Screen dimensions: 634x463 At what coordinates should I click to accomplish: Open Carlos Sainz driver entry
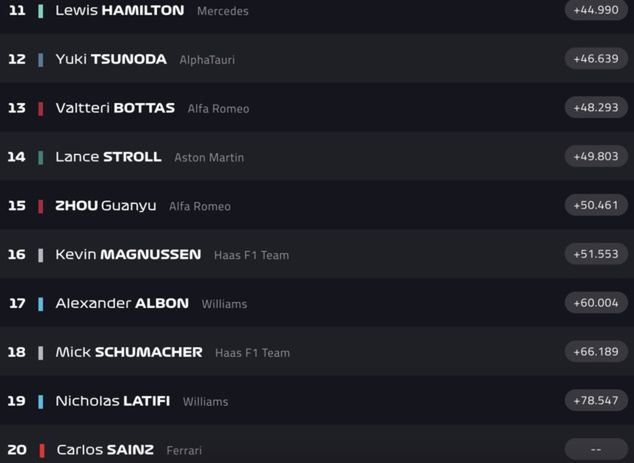(105, 450)
